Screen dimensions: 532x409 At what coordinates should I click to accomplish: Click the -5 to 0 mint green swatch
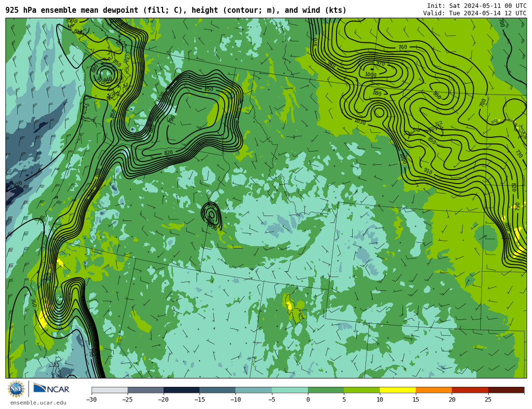coord(290,390)
